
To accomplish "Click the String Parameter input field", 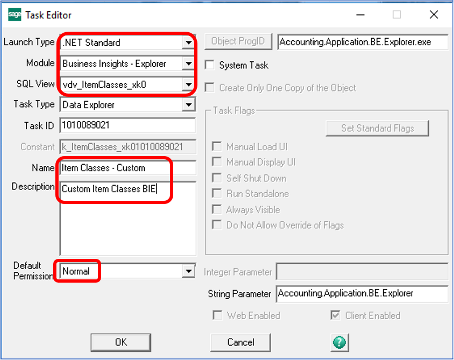I will [x=362, y=294].
